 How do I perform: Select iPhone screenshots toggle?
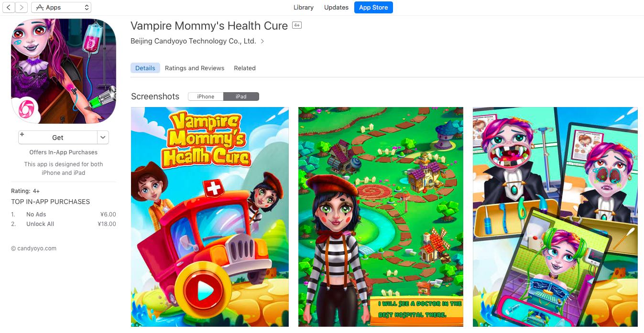pos(206,97)
